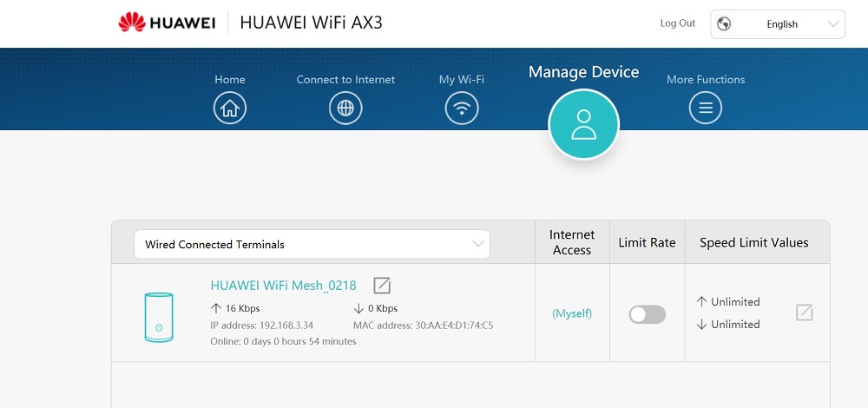Toggle Limit Rate switch for Mesh_0218
The image size is (868, 408).
648,314
